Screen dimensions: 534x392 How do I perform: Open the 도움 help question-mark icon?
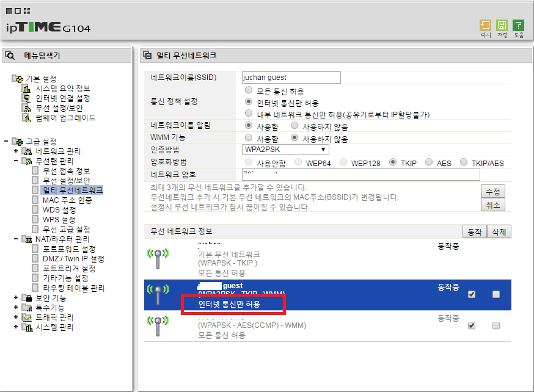click(518, 26)
